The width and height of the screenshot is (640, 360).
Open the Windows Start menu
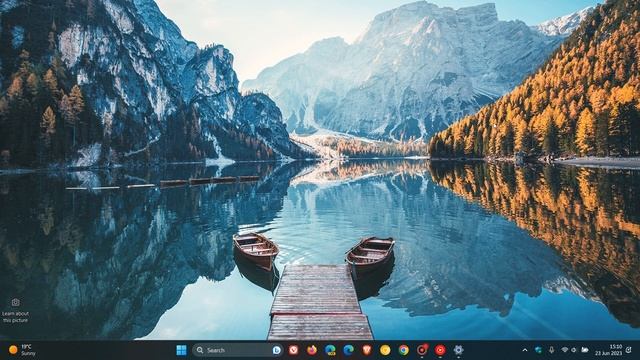pyautogui.click(x=181, y=350)
